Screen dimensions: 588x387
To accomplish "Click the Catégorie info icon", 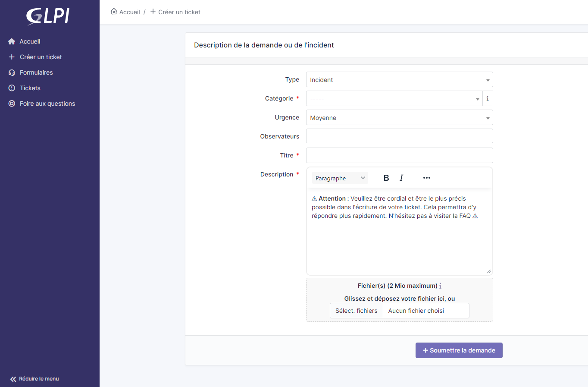I will click(488, 98).
